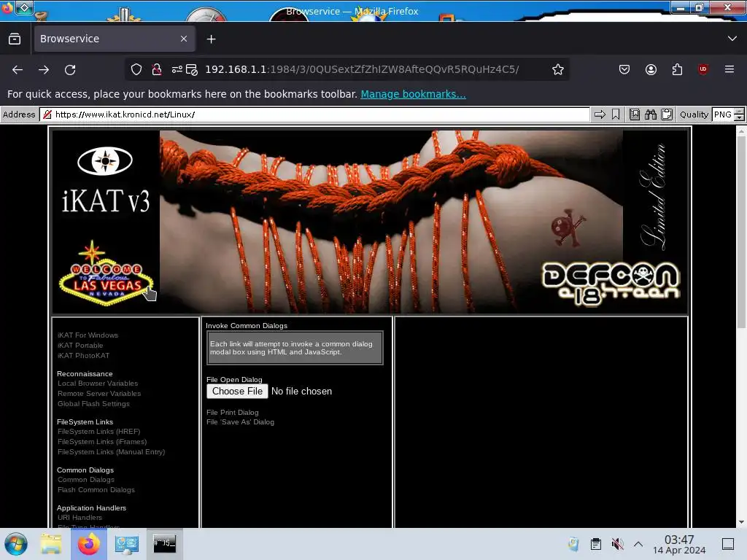Viewport: 747px width, 560px height.
Task: Expand hidden system tray icons
Action: coord(638,543)
